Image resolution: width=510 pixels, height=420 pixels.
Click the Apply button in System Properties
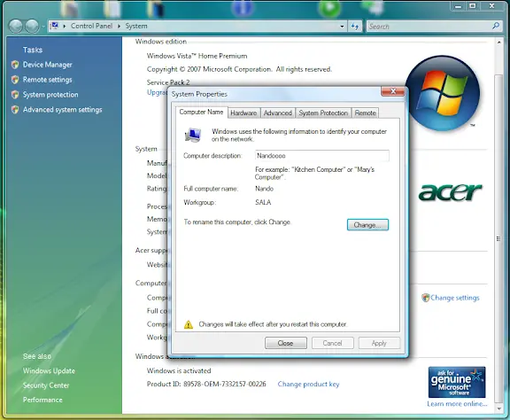pos(379,343)
